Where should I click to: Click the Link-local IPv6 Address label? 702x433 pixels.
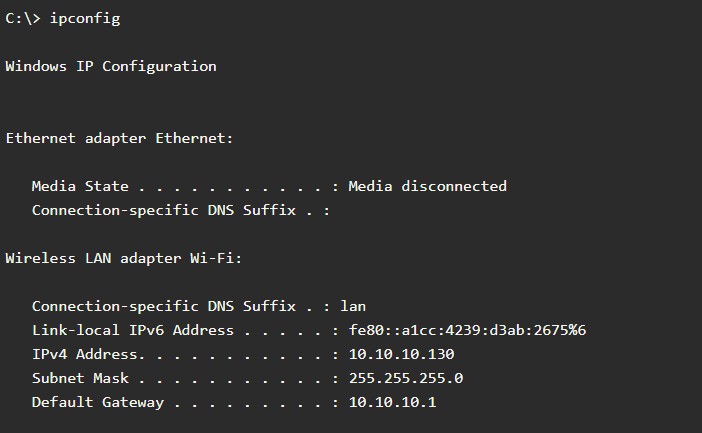(x=132, y=330)
